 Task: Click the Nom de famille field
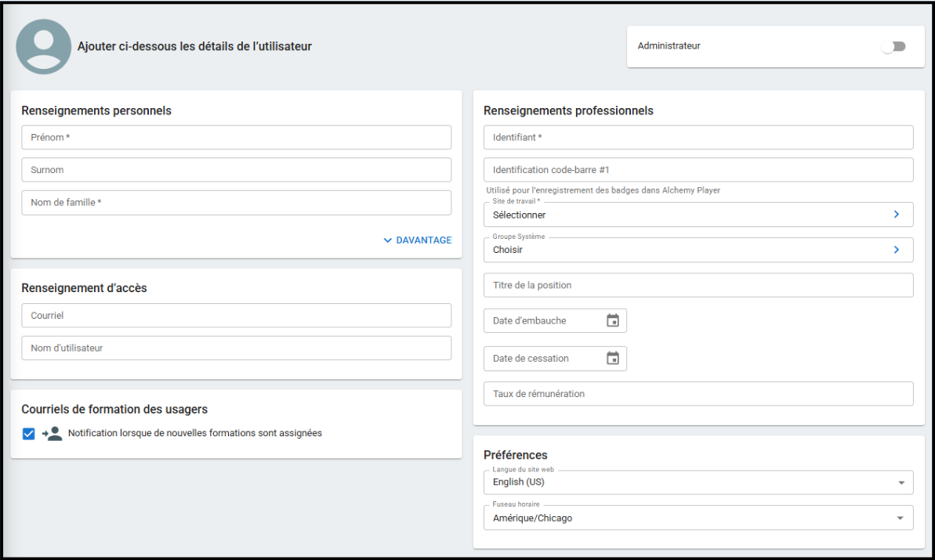236,203
